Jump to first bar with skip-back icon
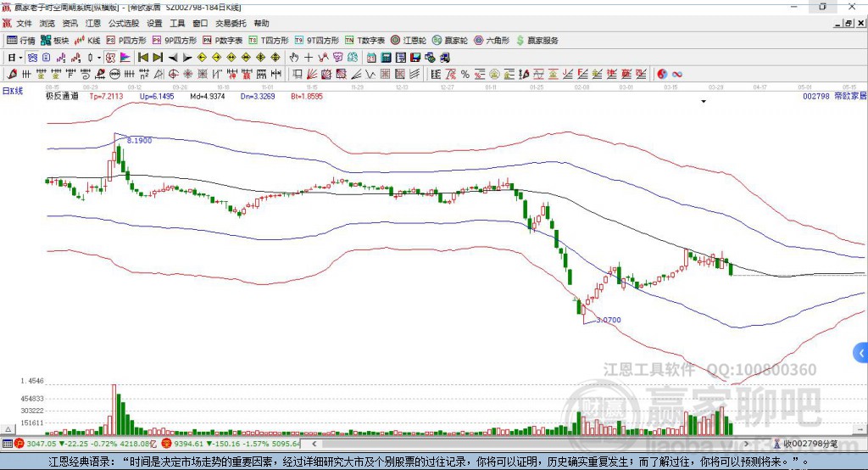 tap(142, 58)
